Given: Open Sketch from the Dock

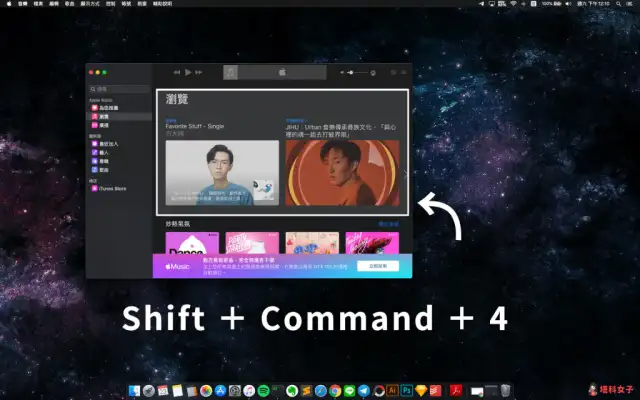Looking at the screenshot, I should coord(421,391).
